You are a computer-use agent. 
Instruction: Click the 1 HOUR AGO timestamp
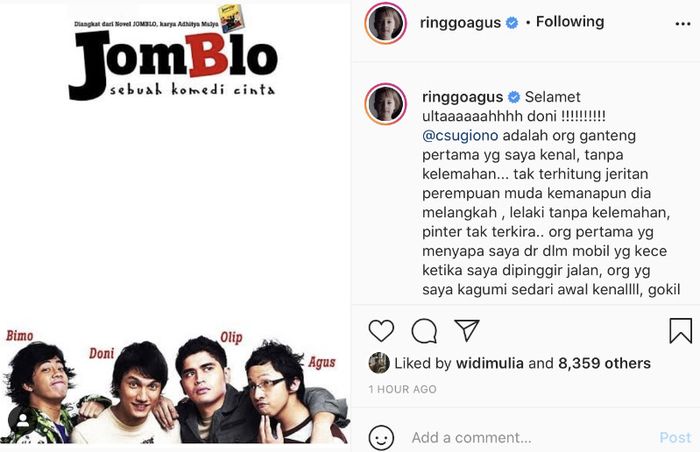tap(403, 389)
